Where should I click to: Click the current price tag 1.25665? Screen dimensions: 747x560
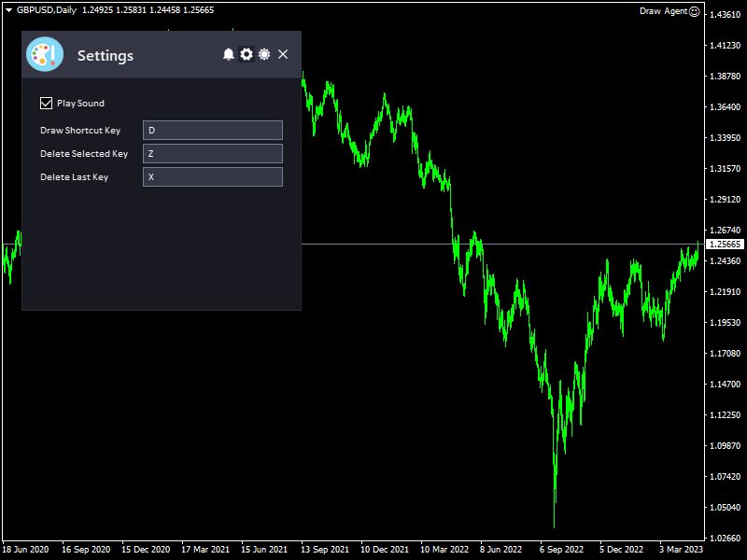point(725,245)
